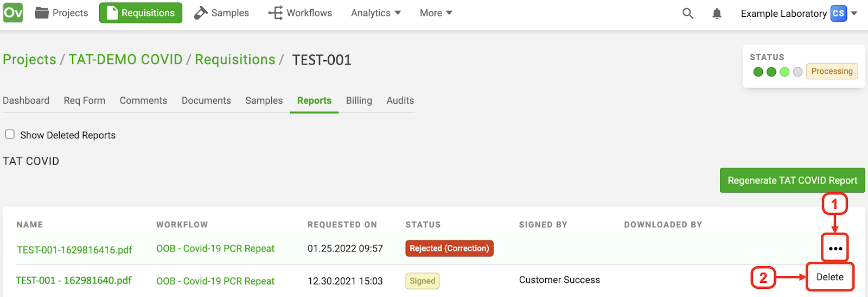Click the 01.25.2022 09:57 date cell
Image resolution: width=868 pixels, height=297 pixels.
pyautogui.click(x=345, y=249)
